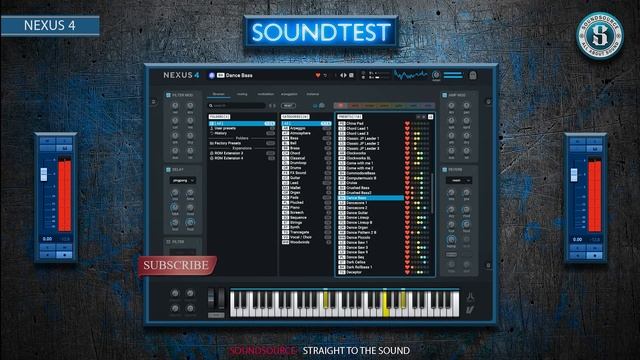Select the Crushed Bass preset
This screenshot has width=640, height=360.
point(371,188)
